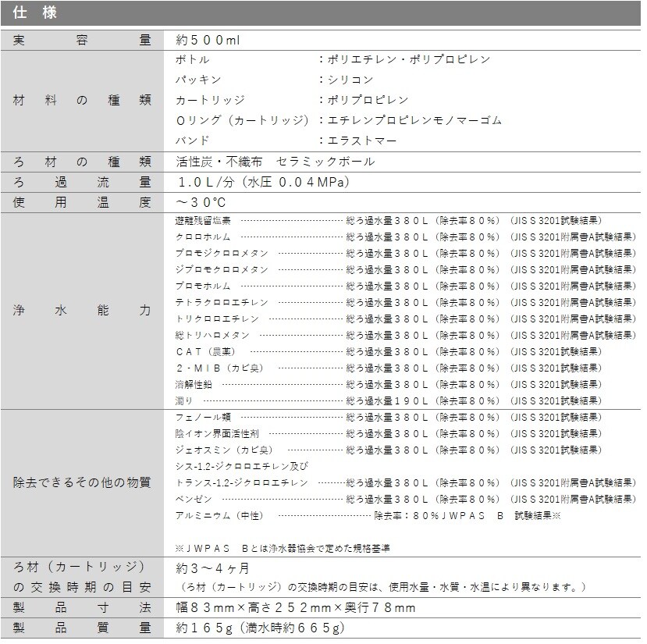
Task: Select ろ材(カートリッジ) row label
Action: tap(79, 567)
